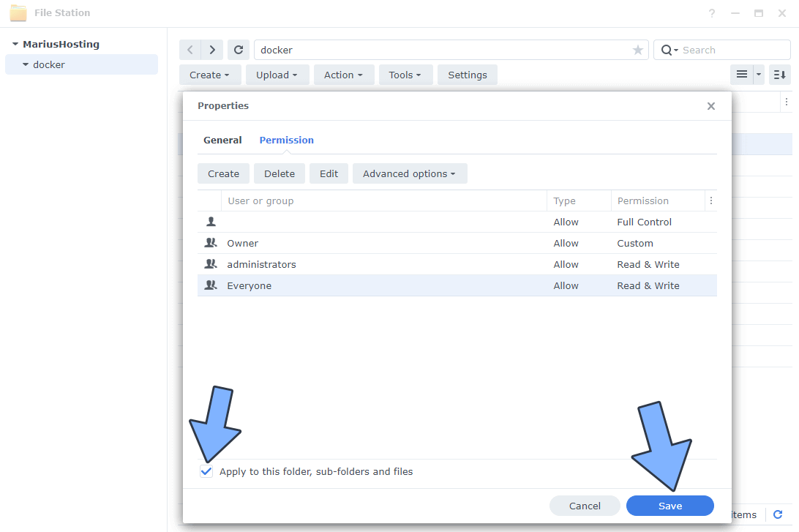
Task: Click the sort order icon
Action: click(x=780, y=75)
